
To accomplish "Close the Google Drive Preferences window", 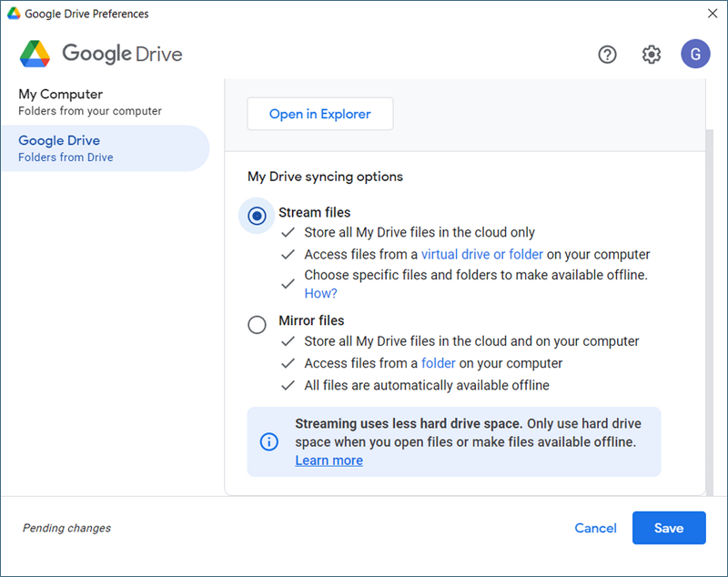I will pyautogui.click(x=713, y=14).
